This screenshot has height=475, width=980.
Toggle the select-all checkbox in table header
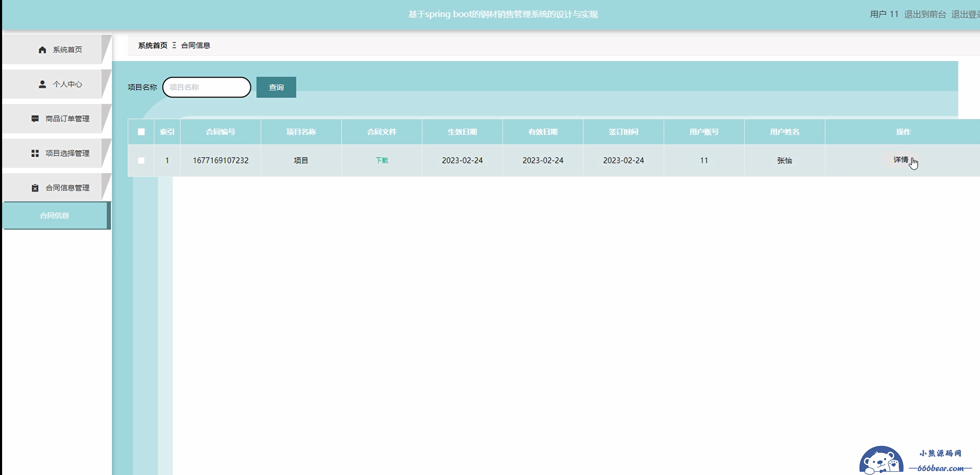tap(141, 132)
